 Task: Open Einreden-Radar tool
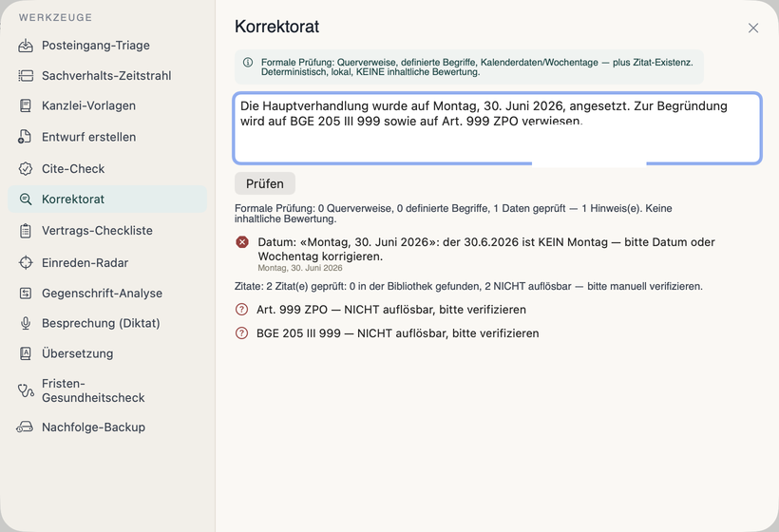pos(107,263)
